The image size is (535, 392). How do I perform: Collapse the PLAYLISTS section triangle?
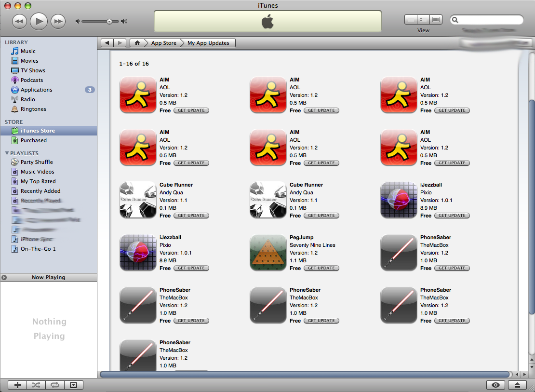point(7,153)
